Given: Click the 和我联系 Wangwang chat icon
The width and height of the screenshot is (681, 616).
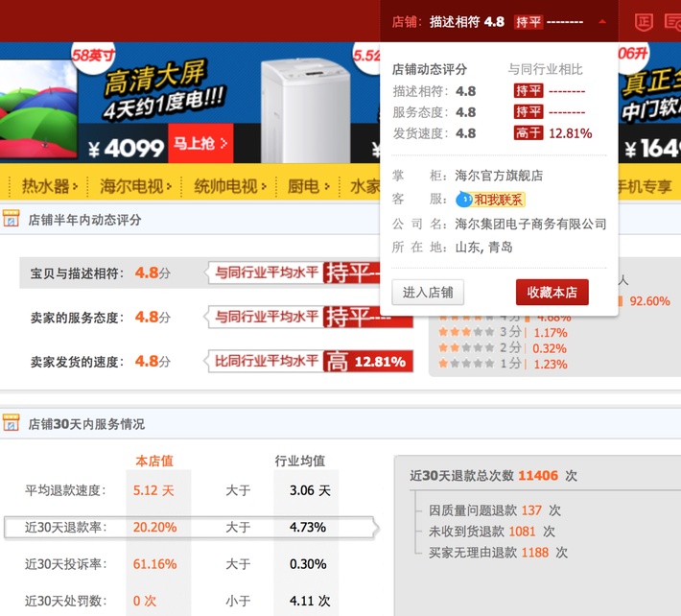Looking at the screenshot, I should coord(490,200).
